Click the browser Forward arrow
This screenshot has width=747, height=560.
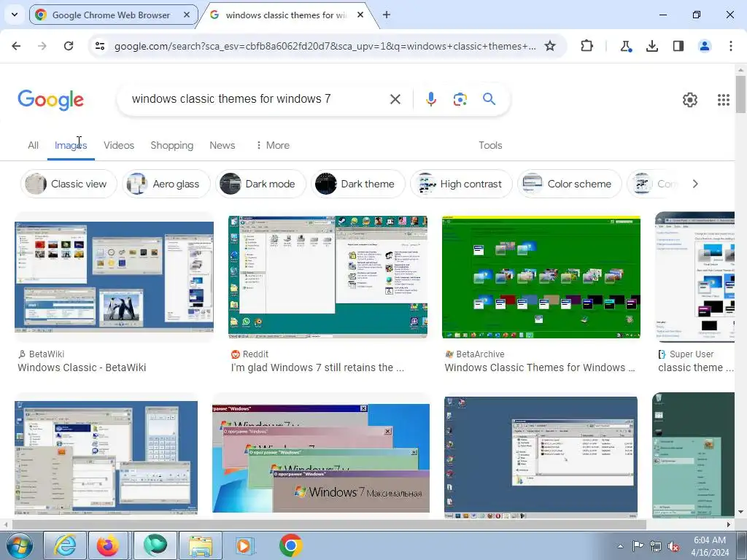click(42, 46)
